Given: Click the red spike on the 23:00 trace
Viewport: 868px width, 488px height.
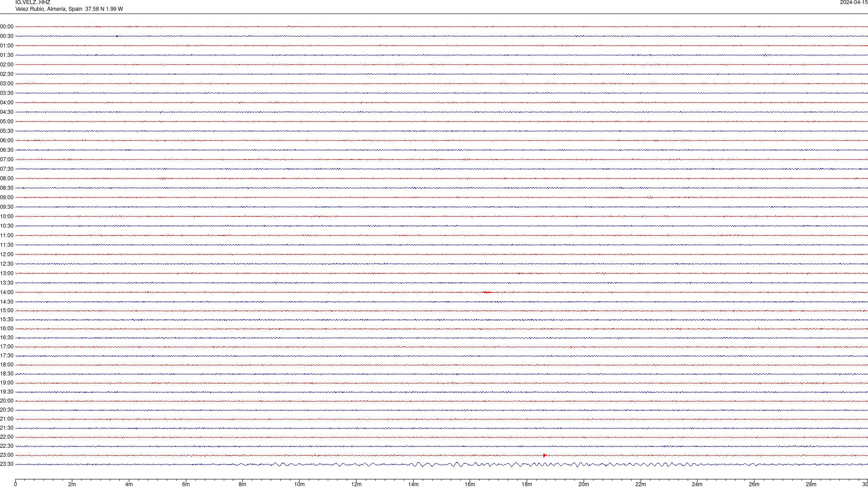Looking at the screenshot, I should tap(544, 455).
